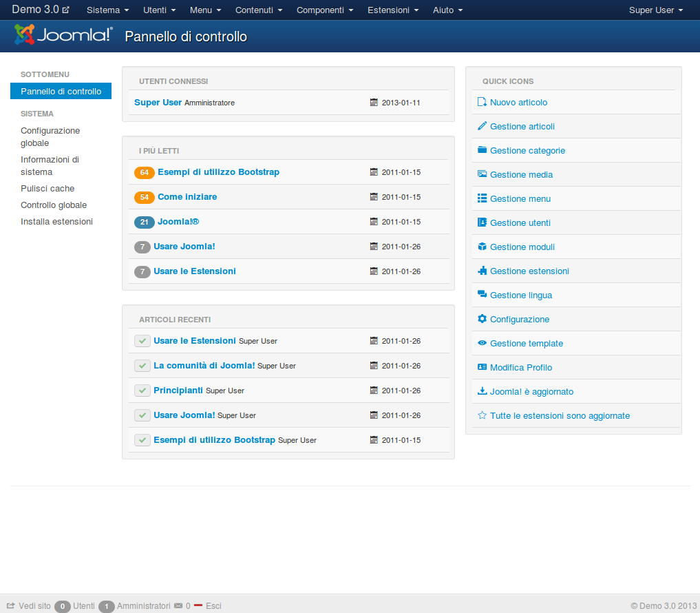700x613 pixels.
Task: Click the Joomla! logo in the header
Action: pos(63,35)
